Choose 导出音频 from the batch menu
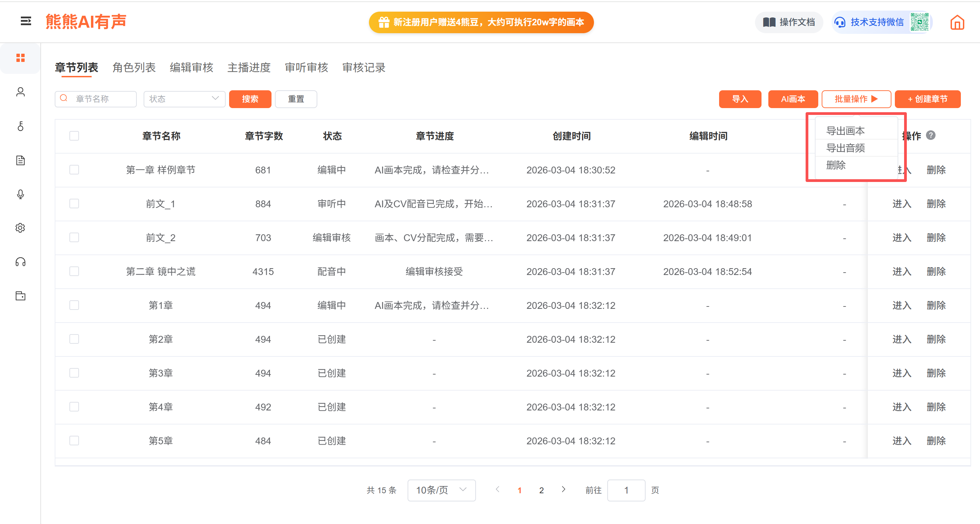980x524 pixels. pos(845,148)
